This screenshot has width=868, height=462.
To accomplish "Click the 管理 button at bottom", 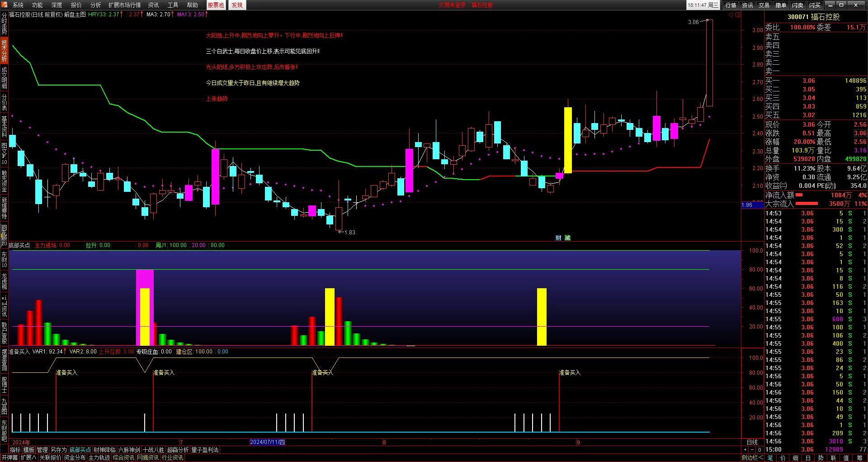I will point(42,450).
